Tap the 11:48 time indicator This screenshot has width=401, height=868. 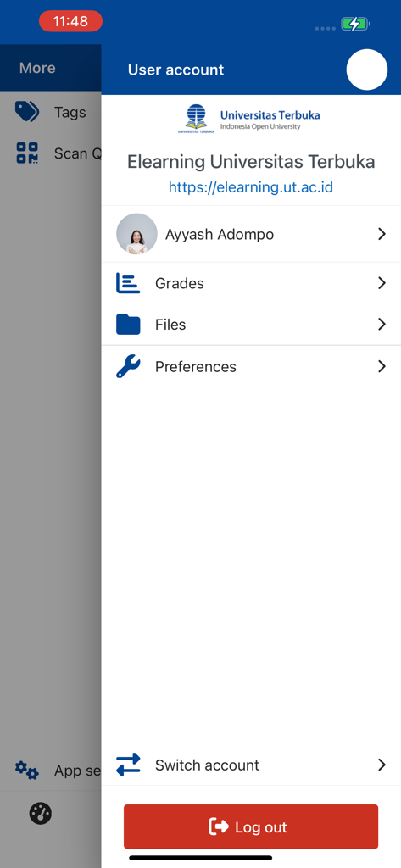pyautogui.click(x=71, y=21)
